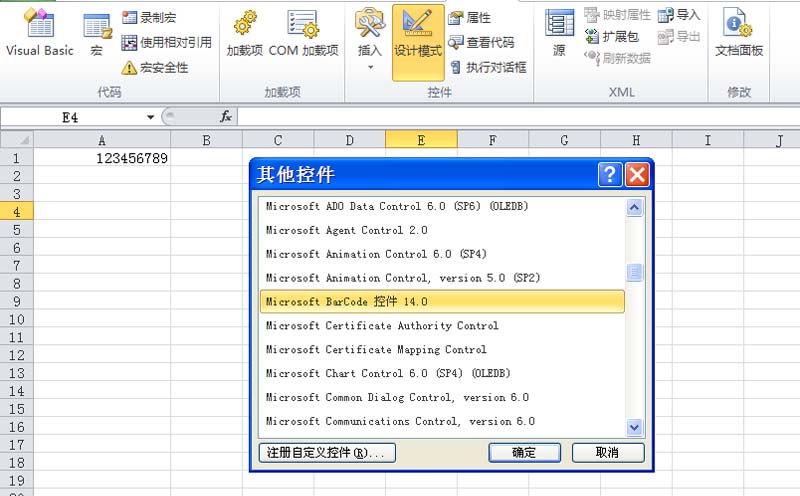The width and height of the screenshot is (800, 496).
Task: Click the scrollbar thumb in controls list
Action: pos(634,272)
